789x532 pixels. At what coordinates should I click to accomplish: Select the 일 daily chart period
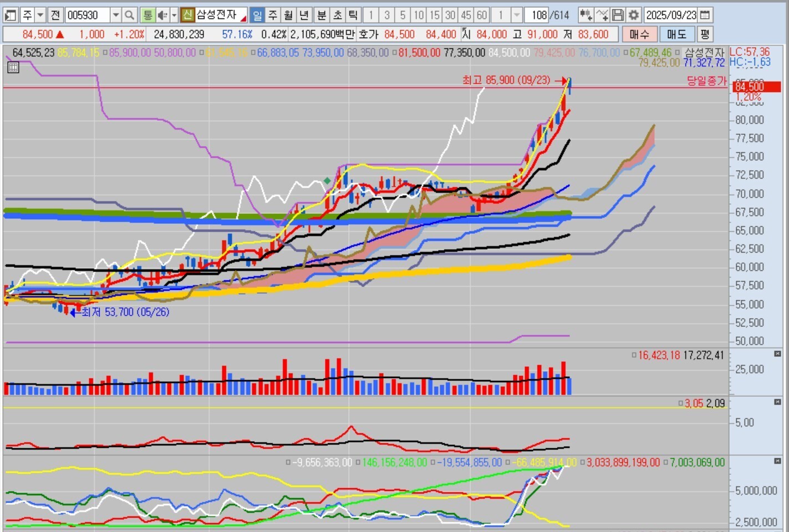point(257,15)
